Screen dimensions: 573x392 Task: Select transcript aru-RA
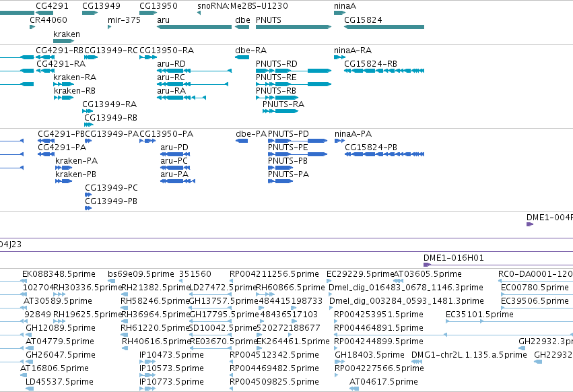[x=181, y=98]
